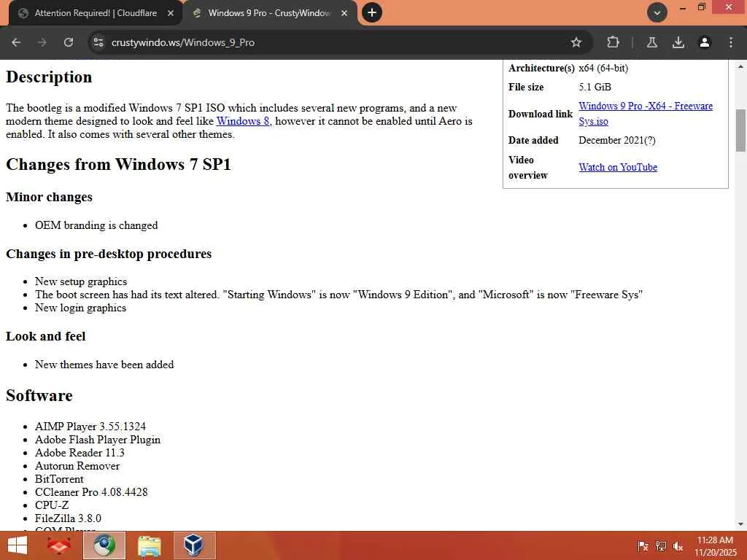Click 'New login graphics' list item
The height and width of the screenshot is (560, 747).
(x=80, y=308)
